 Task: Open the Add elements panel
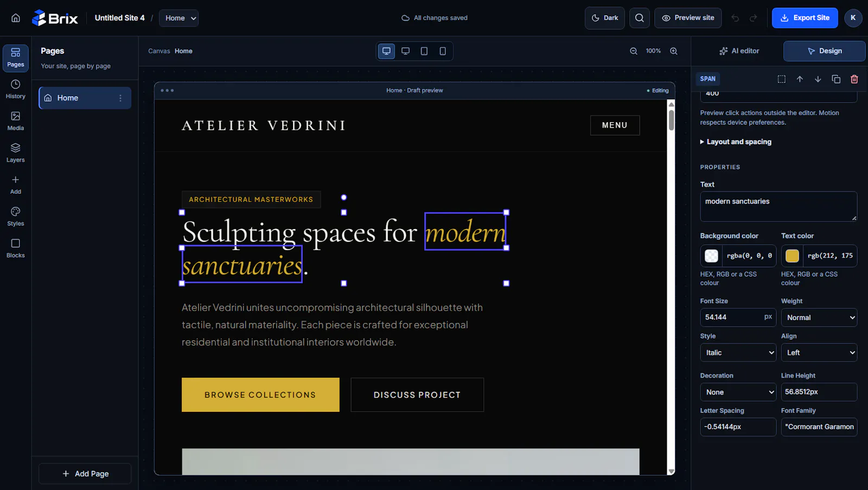click(16, 185)
